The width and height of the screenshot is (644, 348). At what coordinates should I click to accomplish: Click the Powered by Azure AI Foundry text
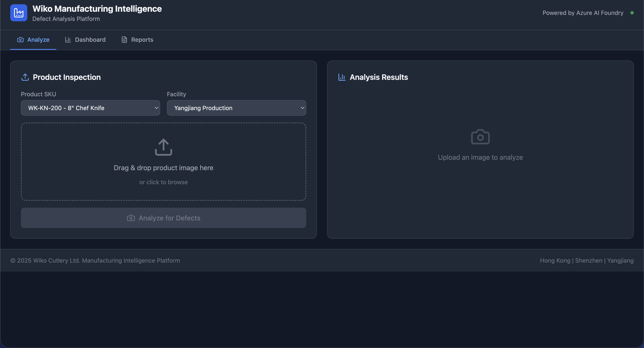coord(583,13)
